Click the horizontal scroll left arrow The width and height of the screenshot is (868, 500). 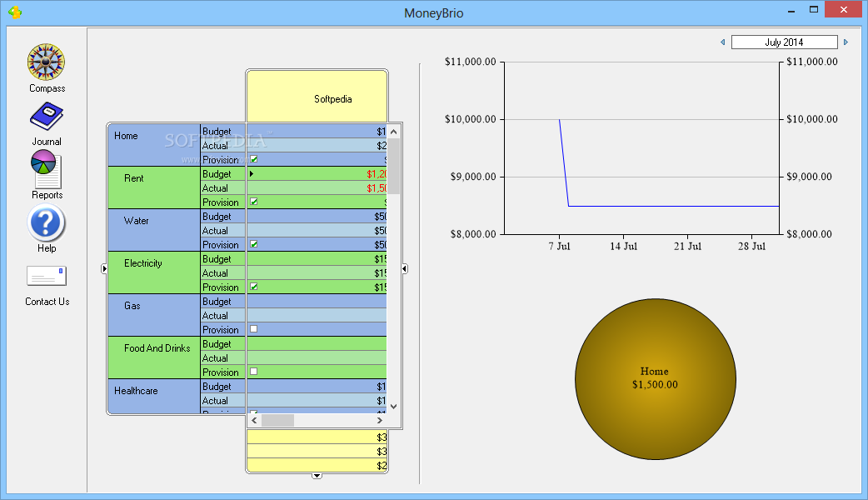[254, 420]
